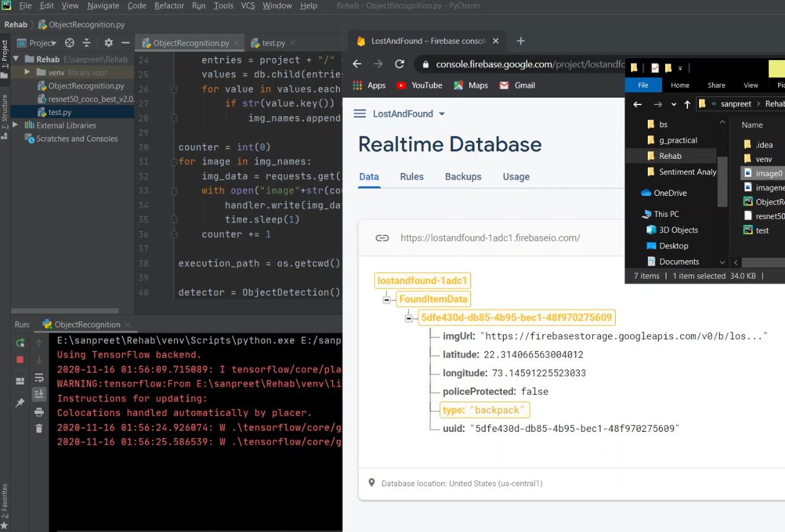Switch to the Rules tab
This screenshot has height=532, width=785.
coord(412,177)
